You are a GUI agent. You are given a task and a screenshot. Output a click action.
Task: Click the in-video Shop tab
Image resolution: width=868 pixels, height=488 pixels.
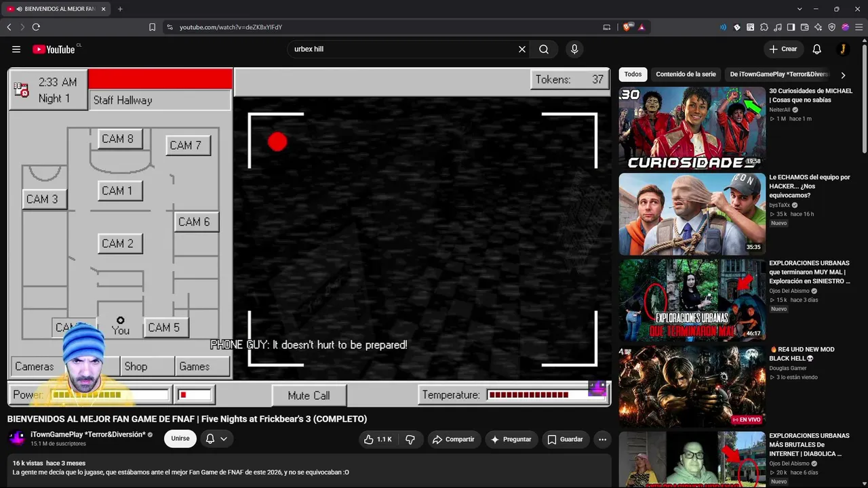[147, 367]
